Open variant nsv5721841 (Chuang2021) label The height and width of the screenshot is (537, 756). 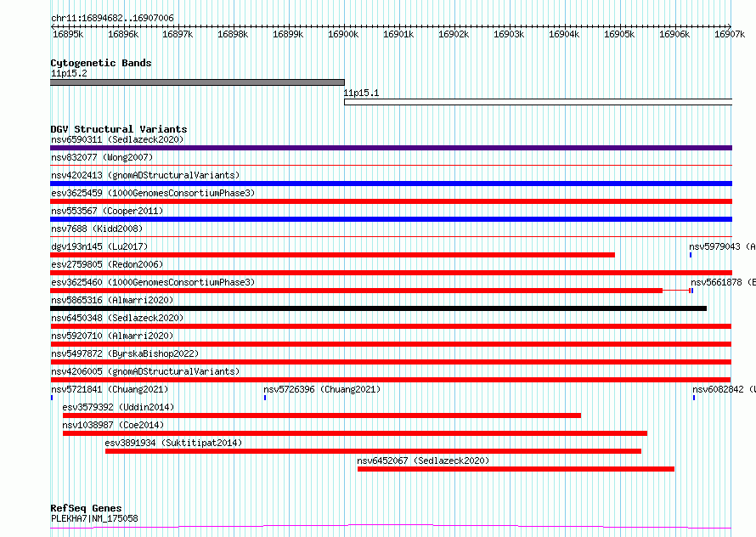coord(110,389)
